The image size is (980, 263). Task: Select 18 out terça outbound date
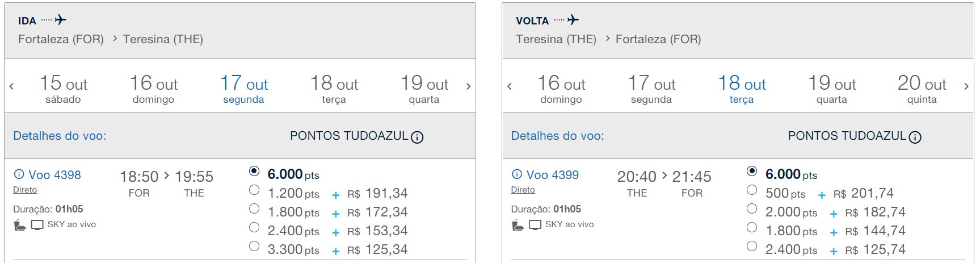tap(334, 89)
